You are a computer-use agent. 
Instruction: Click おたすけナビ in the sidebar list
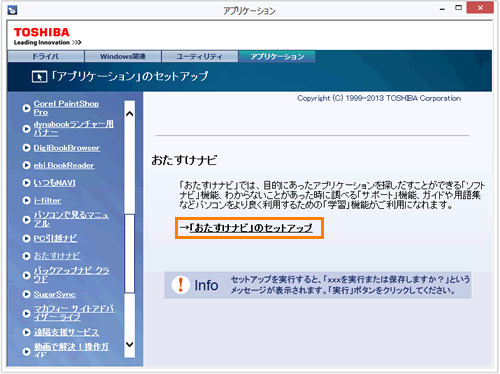(57, 256)
